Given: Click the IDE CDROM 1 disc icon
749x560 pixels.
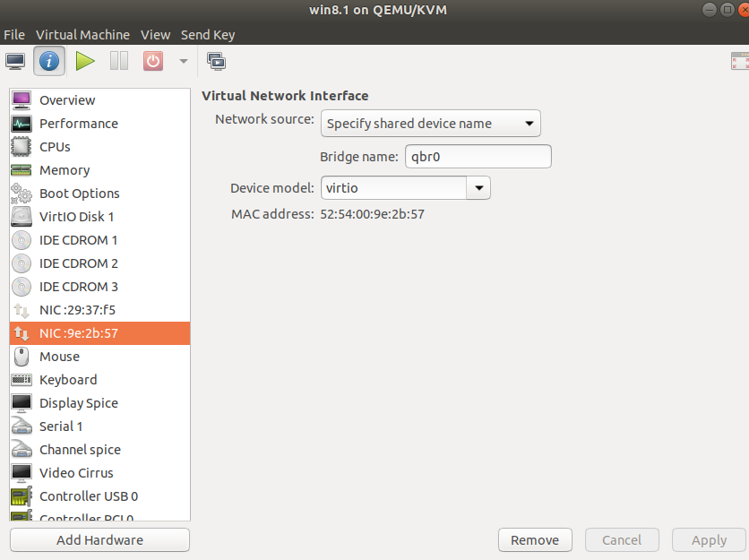Looking at the screenshot, I should coord(22,240).
